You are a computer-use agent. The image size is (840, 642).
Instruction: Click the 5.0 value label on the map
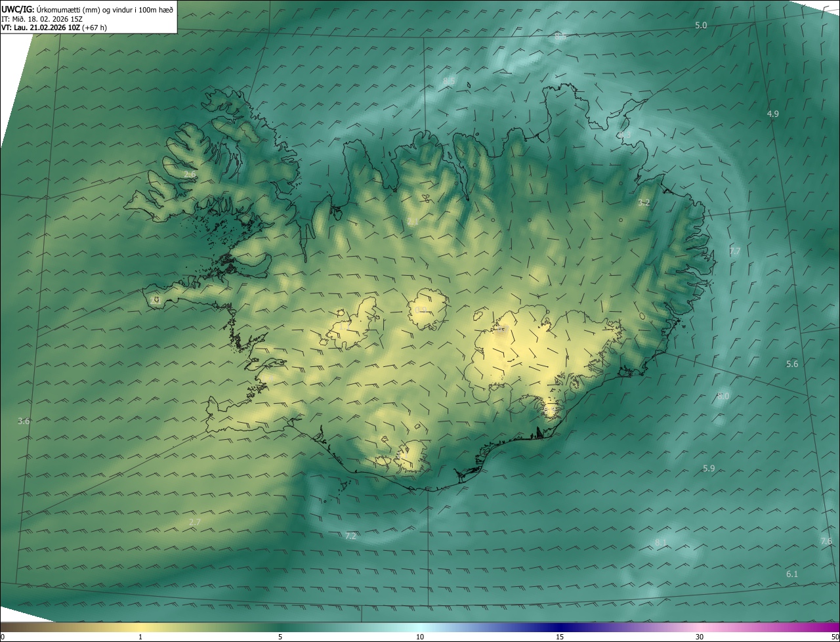click(x=701, y=26)
